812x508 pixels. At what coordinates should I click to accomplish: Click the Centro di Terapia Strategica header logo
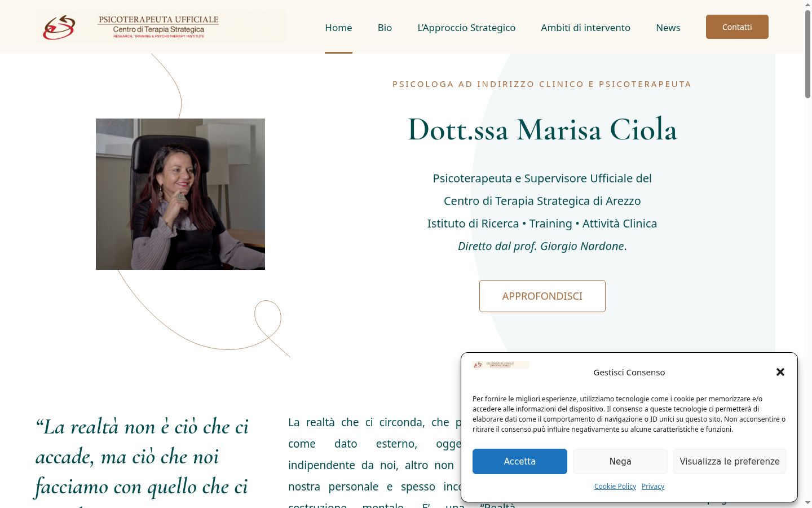[x=161, y=27]
